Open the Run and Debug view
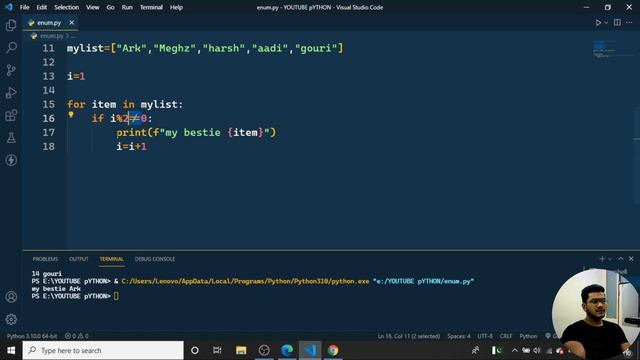 (11, 93)
